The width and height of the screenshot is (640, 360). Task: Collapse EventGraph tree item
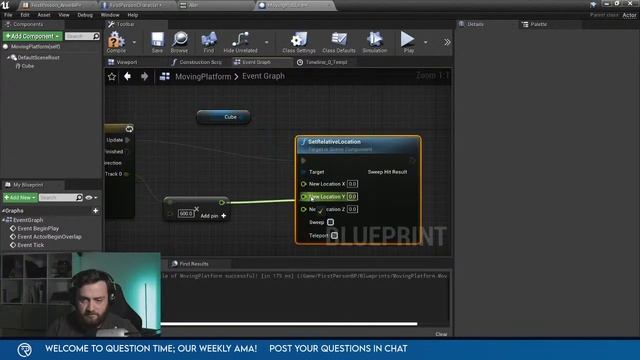tap(3, 220)
